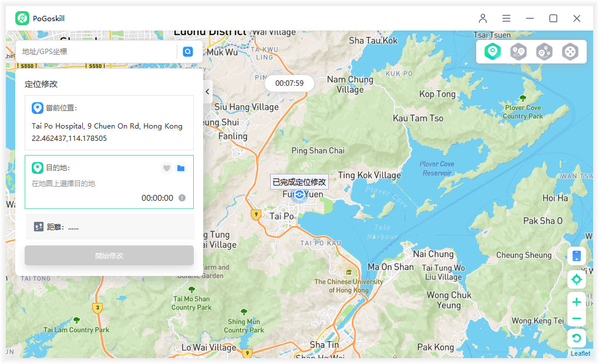Click the blue search button
Image resolution: width=599 pixels, height=364 pixels.
tap(188, 52)
